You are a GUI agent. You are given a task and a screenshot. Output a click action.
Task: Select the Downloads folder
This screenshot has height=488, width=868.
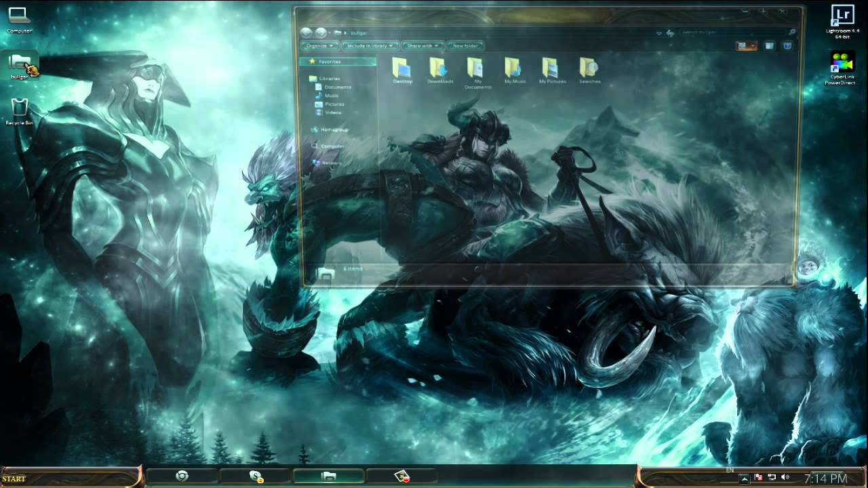440,70
